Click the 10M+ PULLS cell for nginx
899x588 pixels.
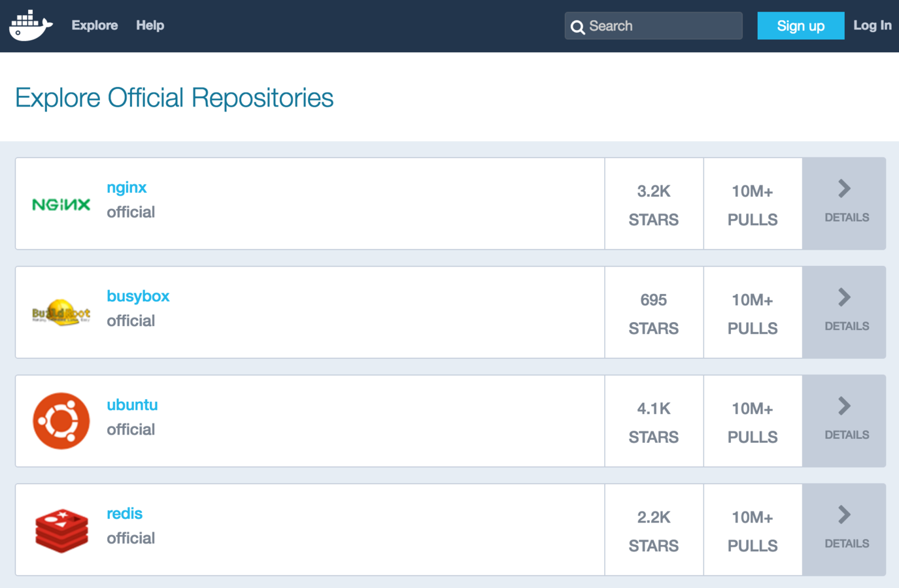tap(753, 204)
